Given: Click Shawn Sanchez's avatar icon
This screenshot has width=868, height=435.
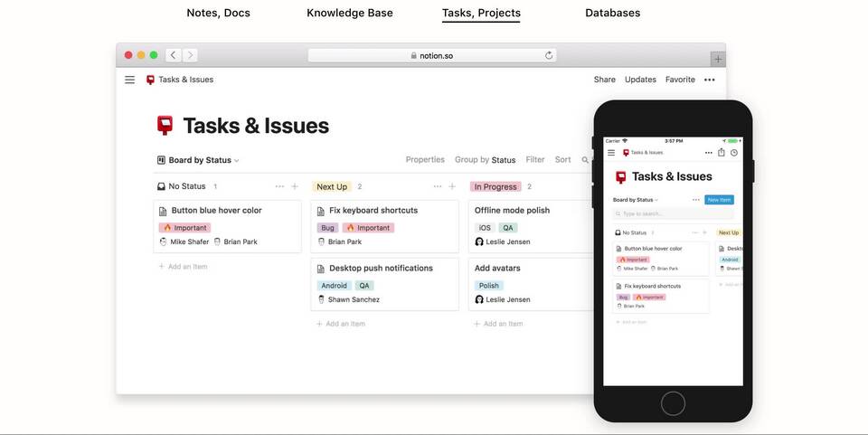Looking at the screenshot, I should [x=321, y=299].
